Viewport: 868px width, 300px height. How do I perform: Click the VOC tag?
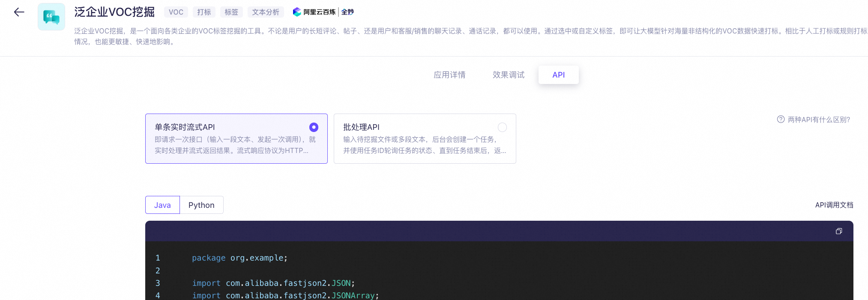tap(176, 12)
